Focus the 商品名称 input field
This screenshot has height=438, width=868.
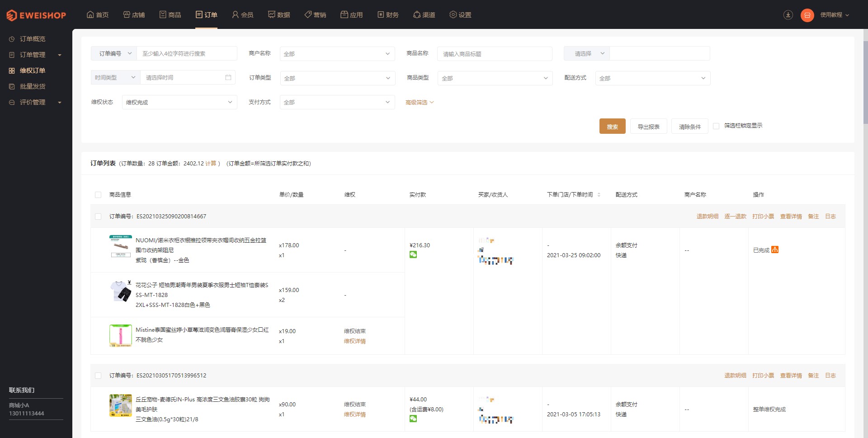click(495, 54)
